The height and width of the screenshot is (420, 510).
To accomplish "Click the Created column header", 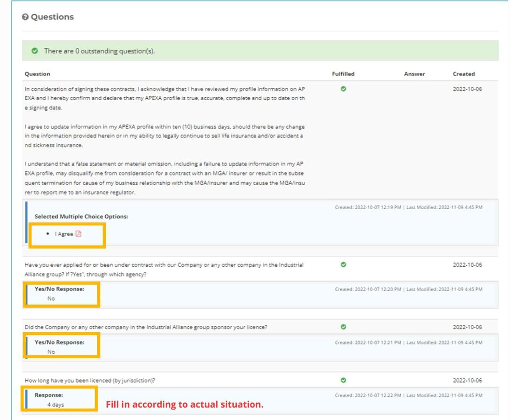I will coord(463,74).
